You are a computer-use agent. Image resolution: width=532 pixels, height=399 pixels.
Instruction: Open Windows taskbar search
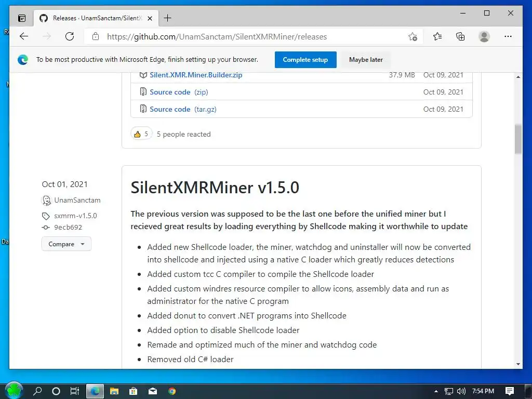[x=37, y=391]
